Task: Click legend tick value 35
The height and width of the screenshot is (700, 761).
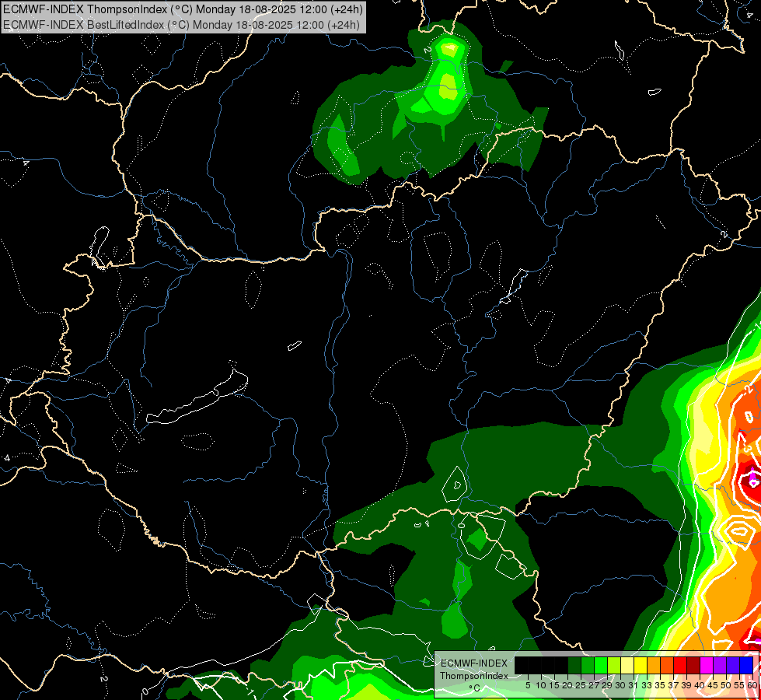Action: 660,685
